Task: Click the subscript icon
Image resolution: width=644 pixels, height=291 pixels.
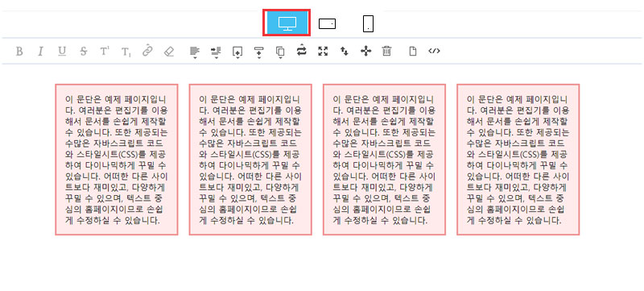Action: point(126,52)
